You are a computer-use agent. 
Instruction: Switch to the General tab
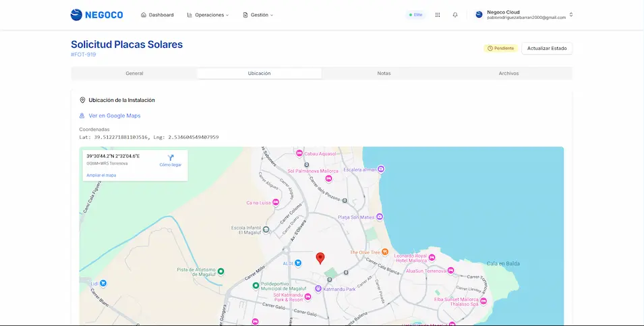coord(134,73)
